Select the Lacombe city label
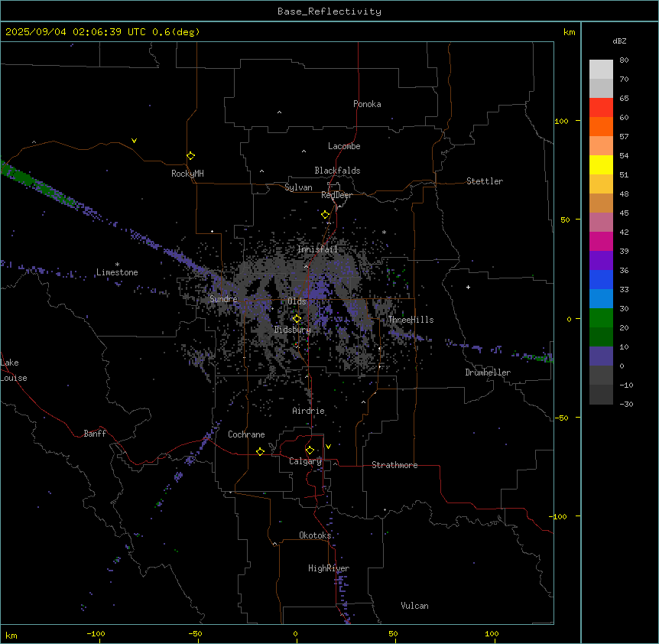The height and width of the screenshot is (644, 659). click(x=344, y=146)
